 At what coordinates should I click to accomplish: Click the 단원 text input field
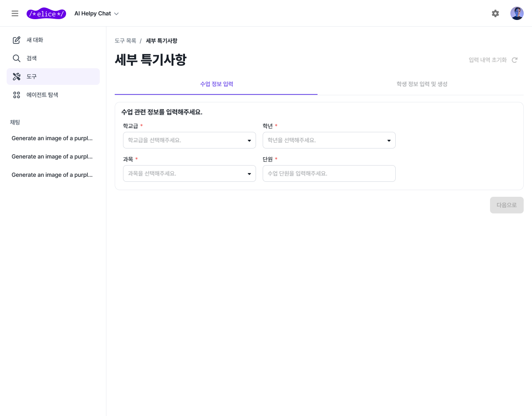[329, 173]
